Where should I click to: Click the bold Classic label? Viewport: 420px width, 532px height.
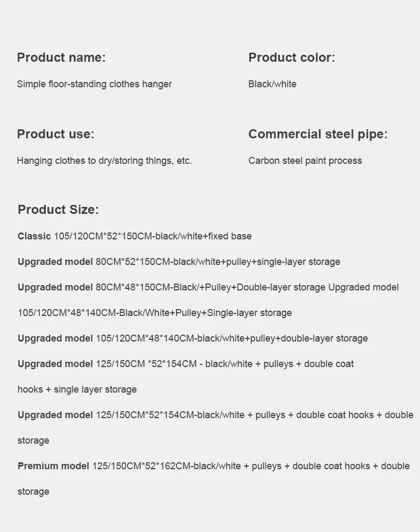pos(34,236)
